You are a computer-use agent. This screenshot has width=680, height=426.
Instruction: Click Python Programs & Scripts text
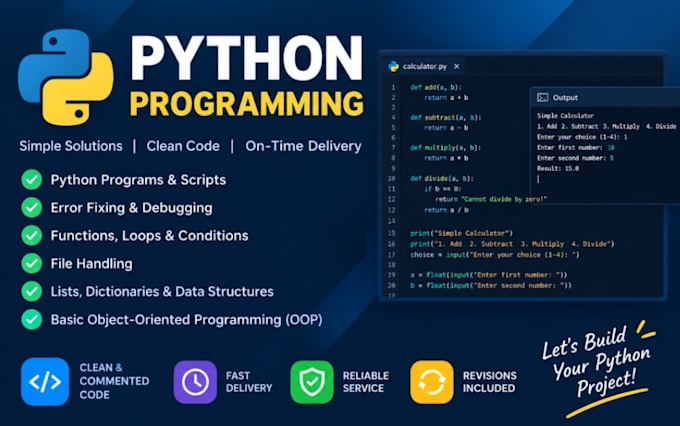[x=138, y=180]
